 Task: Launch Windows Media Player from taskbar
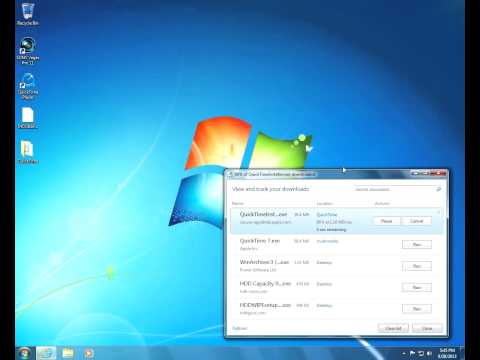89,353
